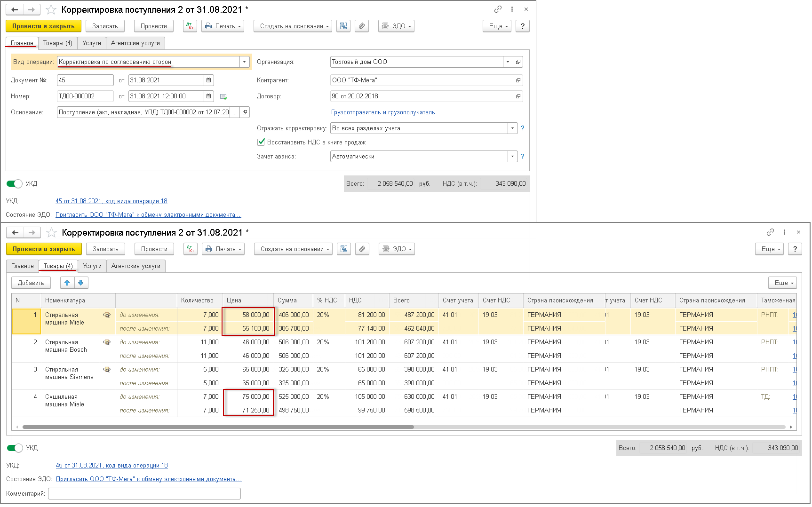Click help button in lower window toolbar
The image size is (812, 507).
click(795, 249)
